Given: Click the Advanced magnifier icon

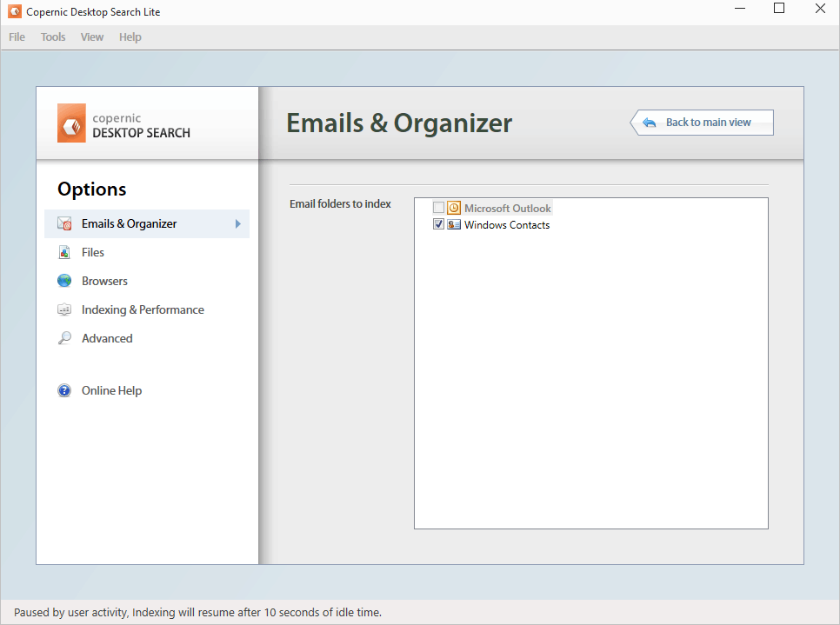Looking at the screenshot, I should point(64,339).
